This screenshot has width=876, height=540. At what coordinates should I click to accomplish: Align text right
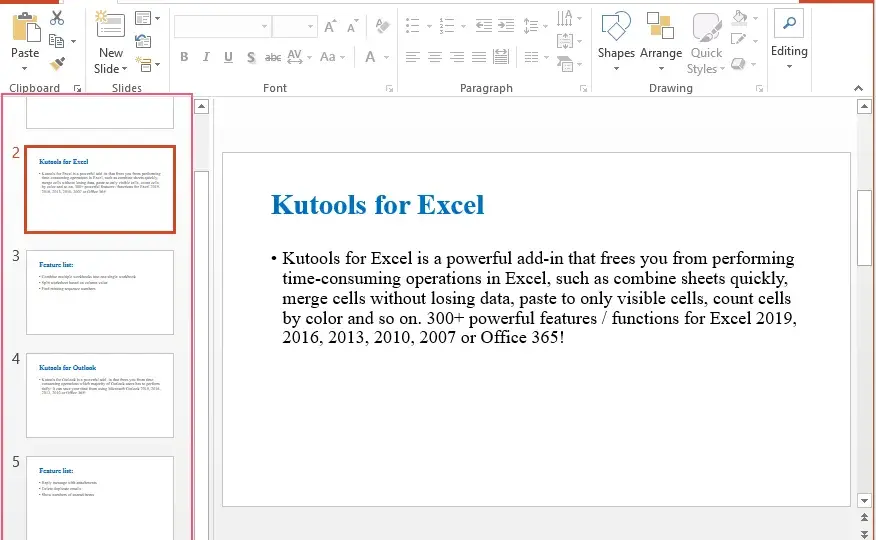pyautogui.click(x=457, y=57)
